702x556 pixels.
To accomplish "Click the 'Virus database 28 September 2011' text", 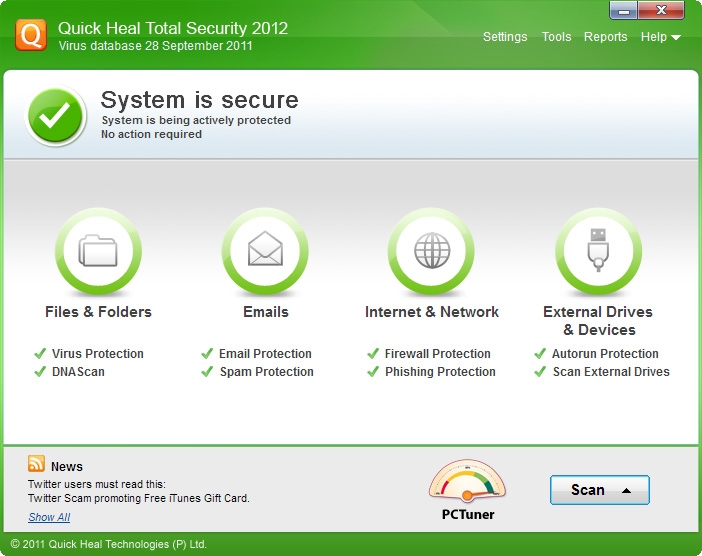I will click(x=155, y=46).
